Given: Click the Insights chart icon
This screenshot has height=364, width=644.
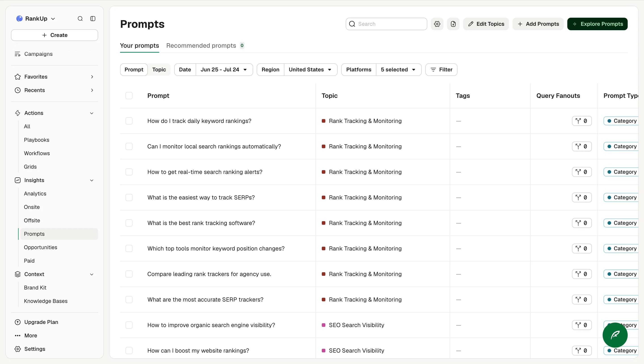Looking at the screenshot, I should [17, 180].
